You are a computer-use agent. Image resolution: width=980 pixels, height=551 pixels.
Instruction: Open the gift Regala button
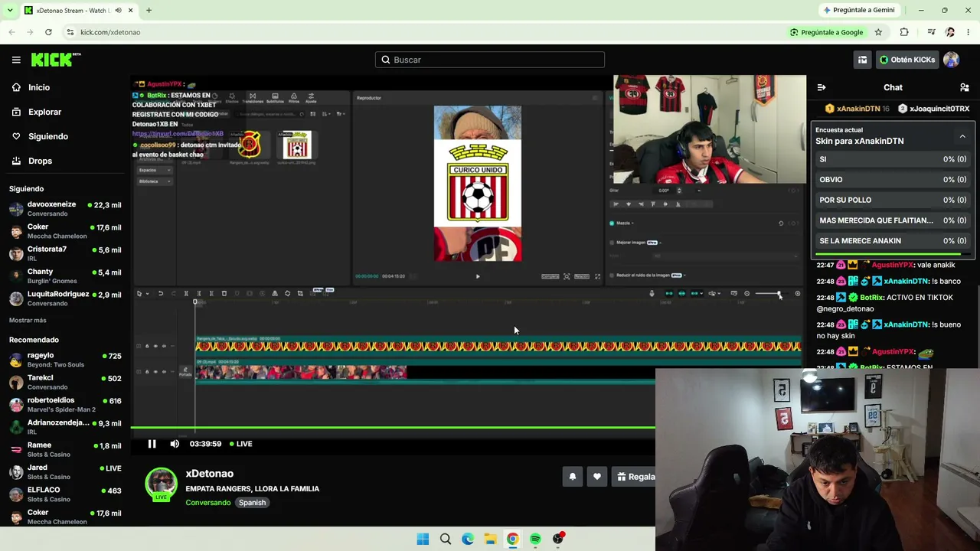[x=635, y=477]
